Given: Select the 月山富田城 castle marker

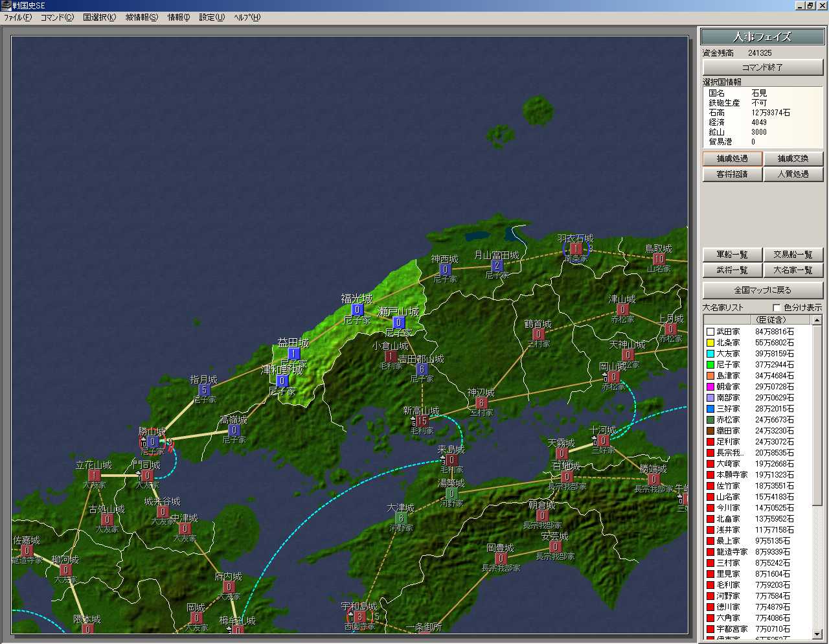Looking at the screenshot, I should pyautogui.click(x=497, y=266).
